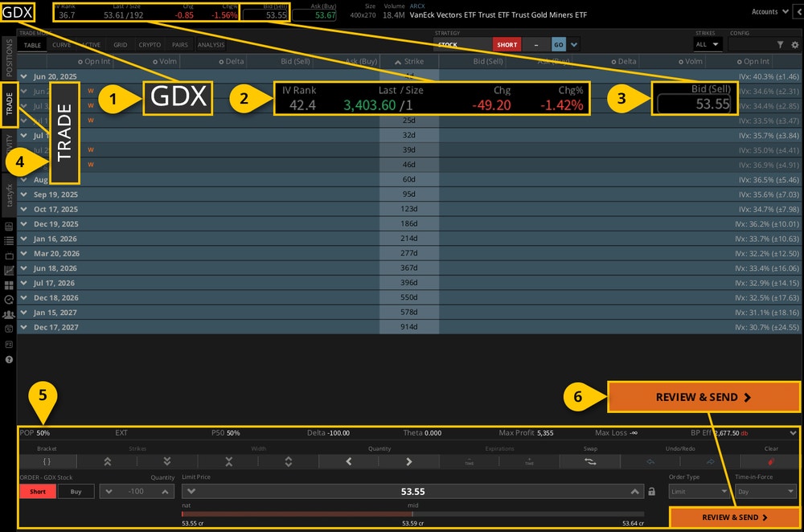Screen dimensions: 804x532
Task: Switch to the CRYPTO trade mode tab
Action: 150,45
